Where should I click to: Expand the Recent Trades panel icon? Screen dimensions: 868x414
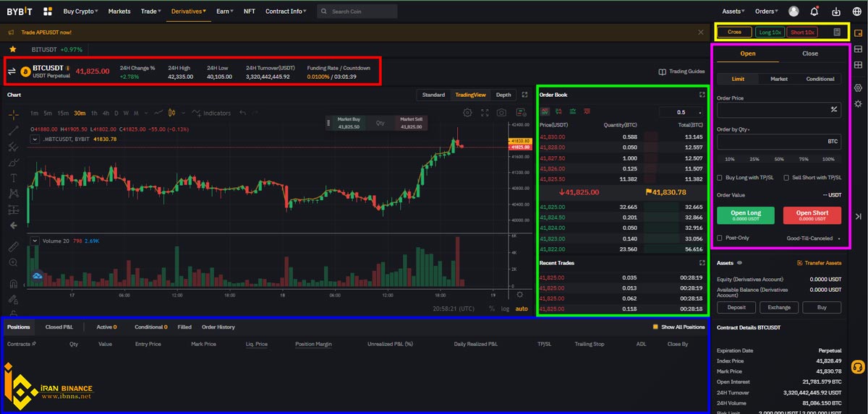point(702,263)
